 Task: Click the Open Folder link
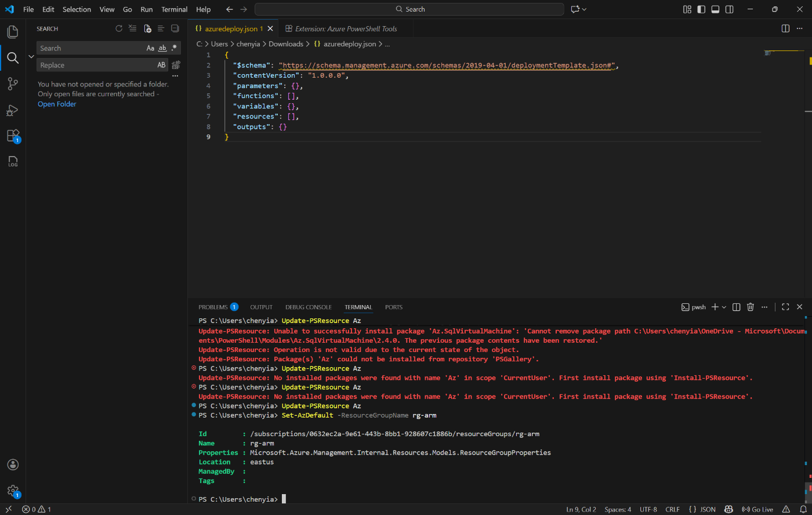click(x=56, y=103)
